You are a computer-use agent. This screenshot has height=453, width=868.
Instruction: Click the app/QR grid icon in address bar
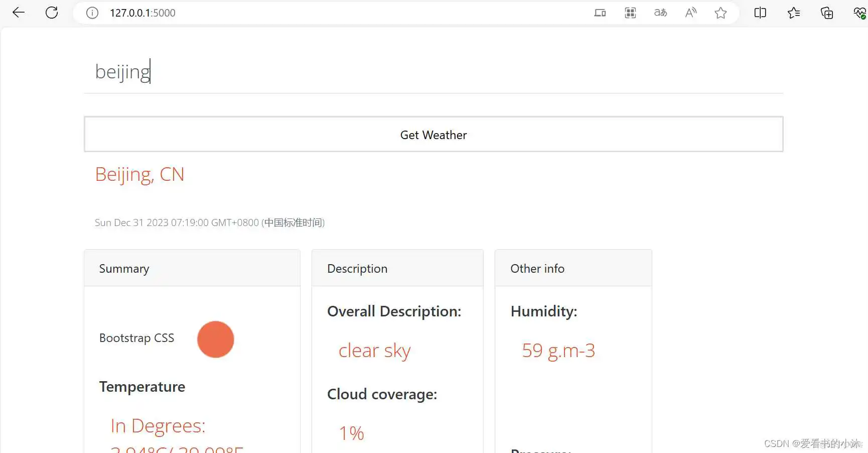[x=630, y=13]
